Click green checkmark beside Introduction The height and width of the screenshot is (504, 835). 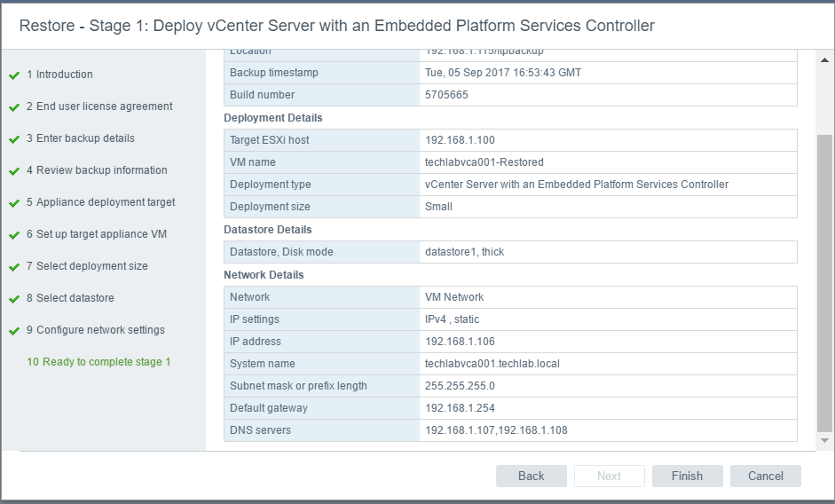tap(14, 75)
